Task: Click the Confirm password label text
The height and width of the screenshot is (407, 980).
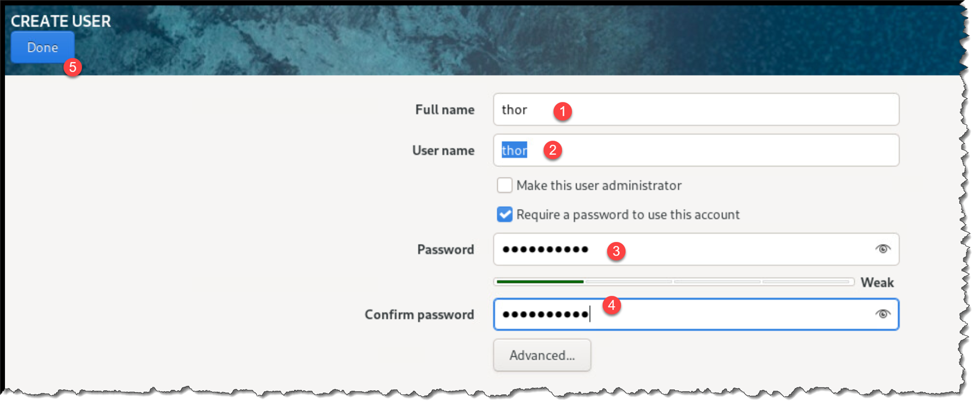Action: coord(419,314)
